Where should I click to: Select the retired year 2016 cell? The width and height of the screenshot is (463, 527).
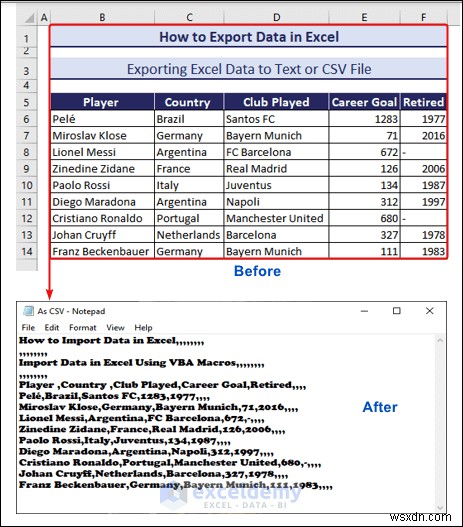(423, 135)
